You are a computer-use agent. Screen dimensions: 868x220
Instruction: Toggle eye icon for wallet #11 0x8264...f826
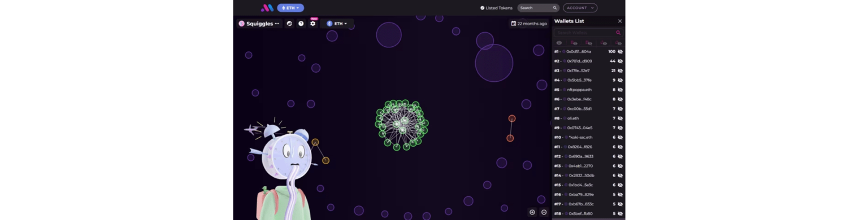pyautogui.click(x=620, y=147)
